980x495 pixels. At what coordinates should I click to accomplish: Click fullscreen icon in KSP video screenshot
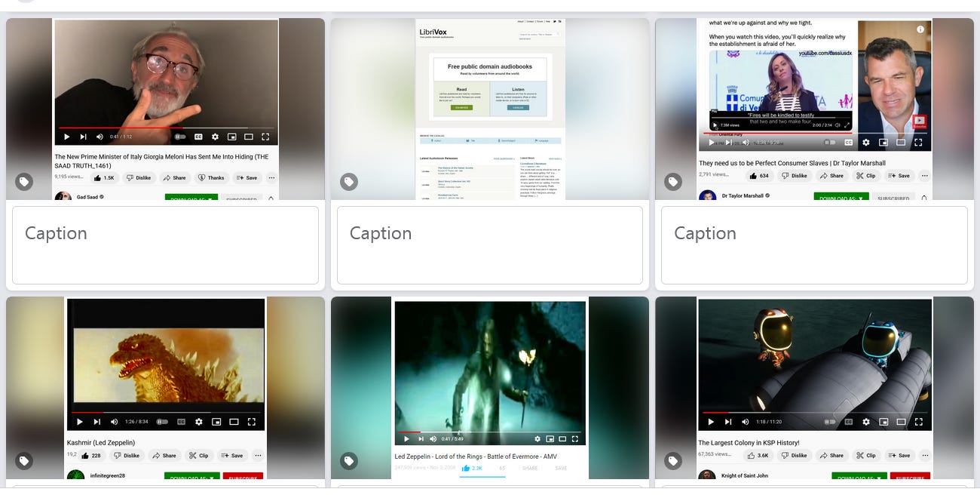click(x=919, y=422)
